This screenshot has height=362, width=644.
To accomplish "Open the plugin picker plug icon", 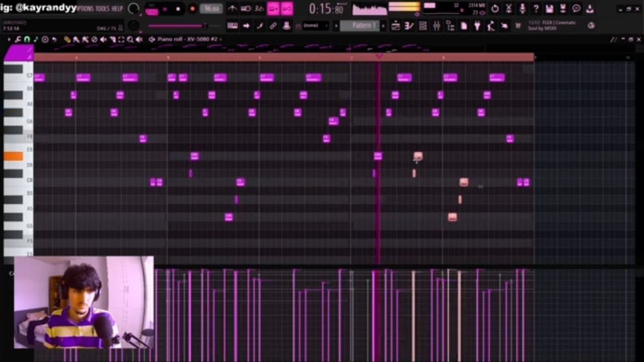I will [x=477, y=26].
